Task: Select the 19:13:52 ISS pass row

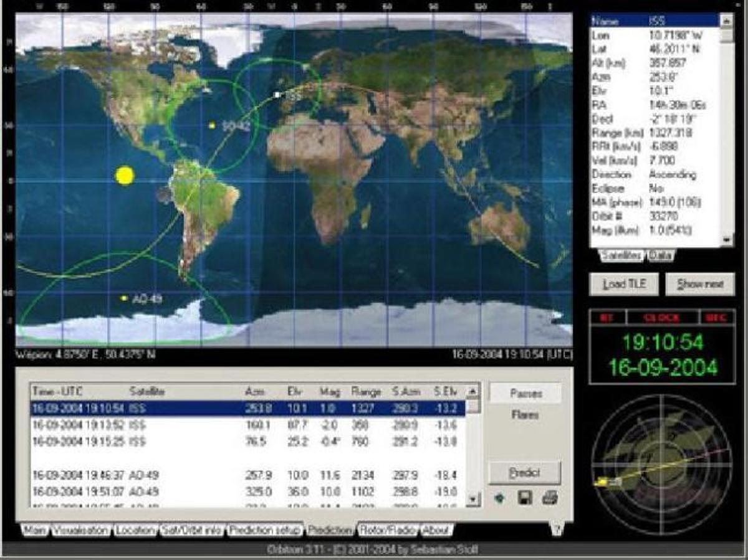Action: 248,425
